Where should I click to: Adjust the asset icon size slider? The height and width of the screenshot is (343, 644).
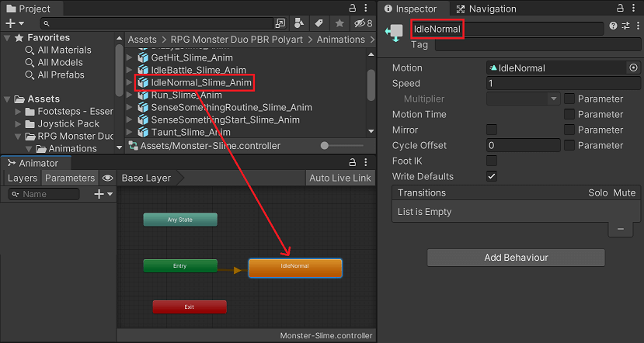pos(325,145)
